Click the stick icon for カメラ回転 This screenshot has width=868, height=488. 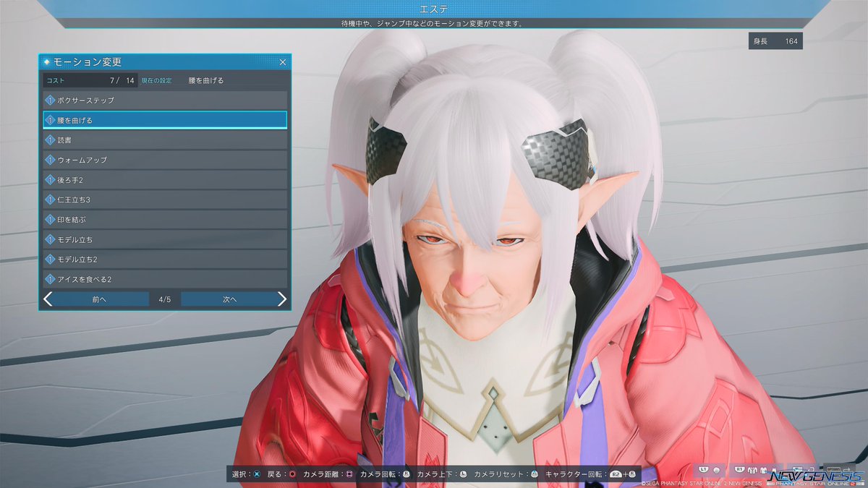407,474
